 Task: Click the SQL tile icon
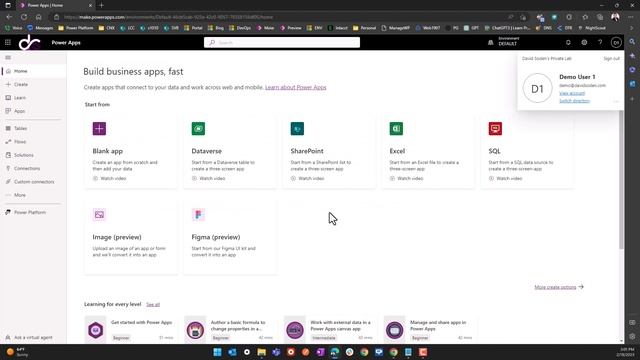coord(495,129)
